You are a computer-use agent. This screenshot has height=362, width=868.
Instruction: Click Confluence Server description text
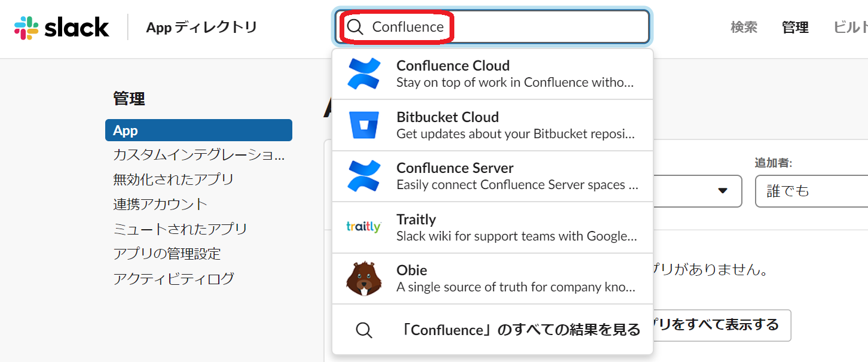[x=518, y=185]
